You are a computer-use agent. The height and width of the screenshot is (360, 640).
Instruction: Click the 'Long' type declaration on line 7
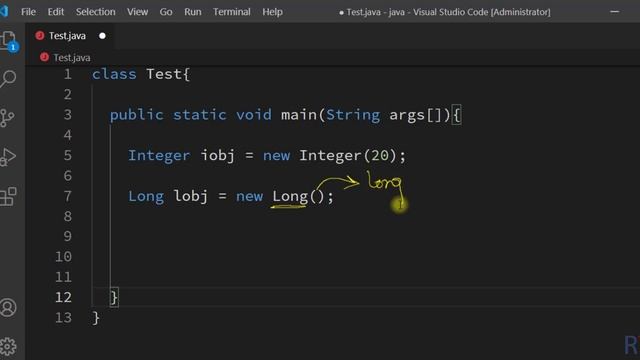[146, 196]
